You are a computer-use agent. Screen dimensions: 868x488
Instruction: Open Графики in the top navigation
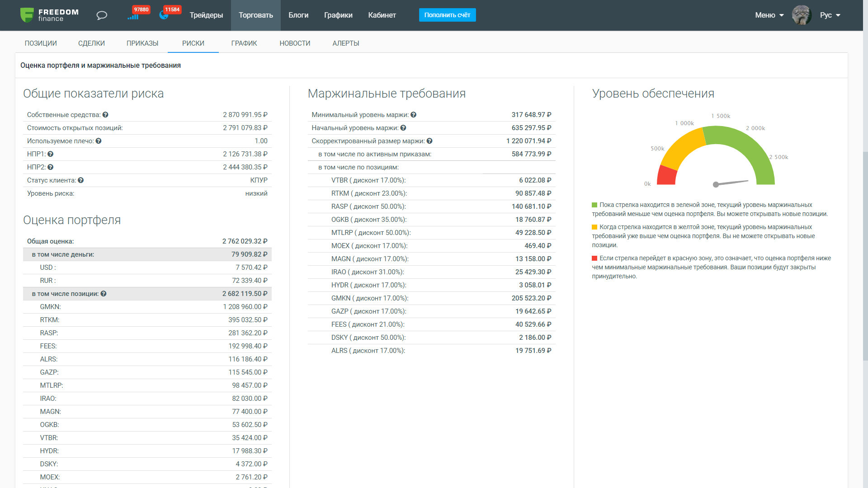point(338,15)
